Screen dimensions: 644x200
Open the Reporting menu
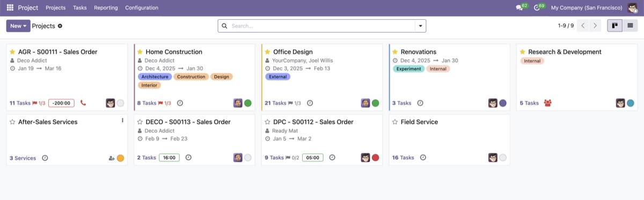[x=106, y=8]
